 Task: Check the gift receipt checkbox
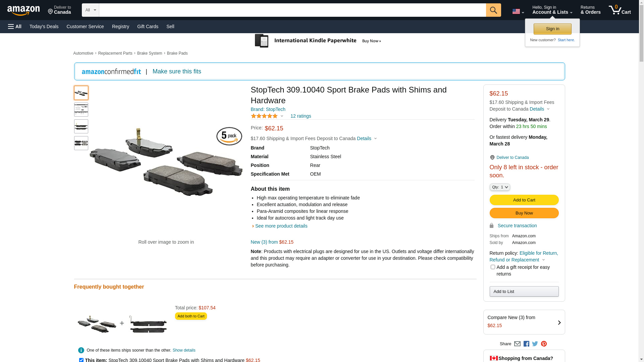point(493,267)
